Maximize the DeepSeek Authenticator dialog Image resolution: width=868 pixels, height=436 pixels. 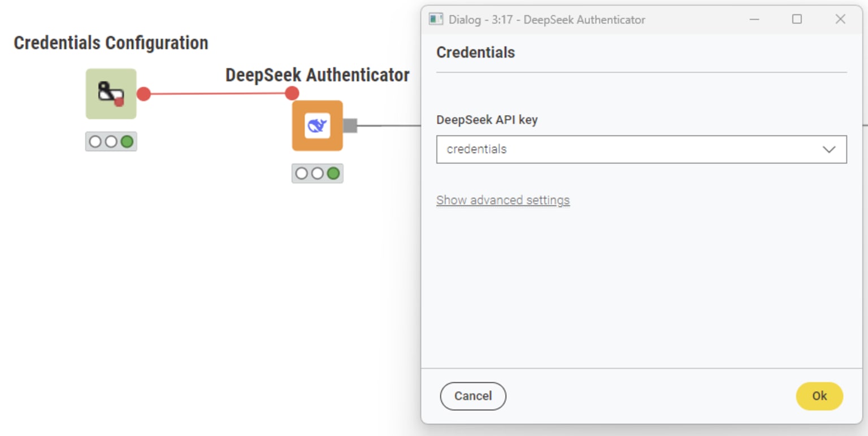(x=797, y=19)
